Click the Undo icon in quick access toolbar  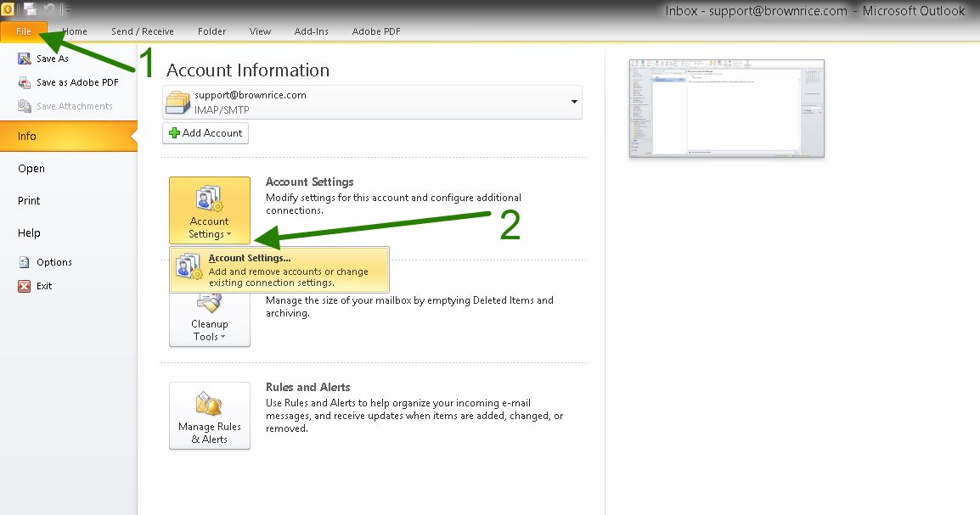pos(50,9)
